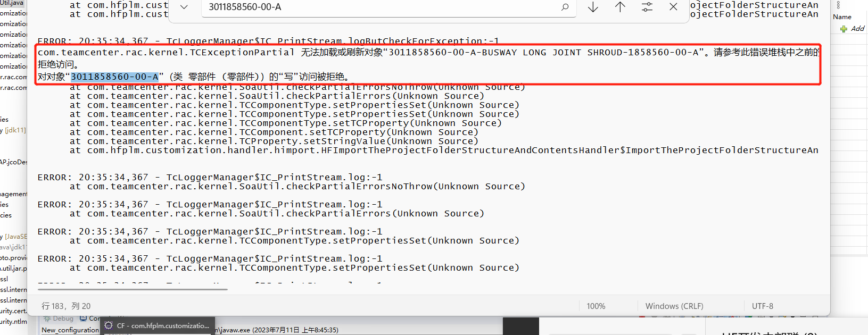Image resolution: width=868 pixels, height=335 pixels.
Task: Click the javaw.exe launch timestamp text
Action: [276, 330]
